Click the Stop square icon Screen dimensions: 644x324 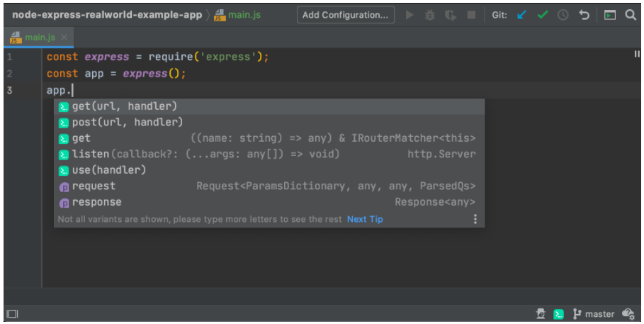(471, 15)
